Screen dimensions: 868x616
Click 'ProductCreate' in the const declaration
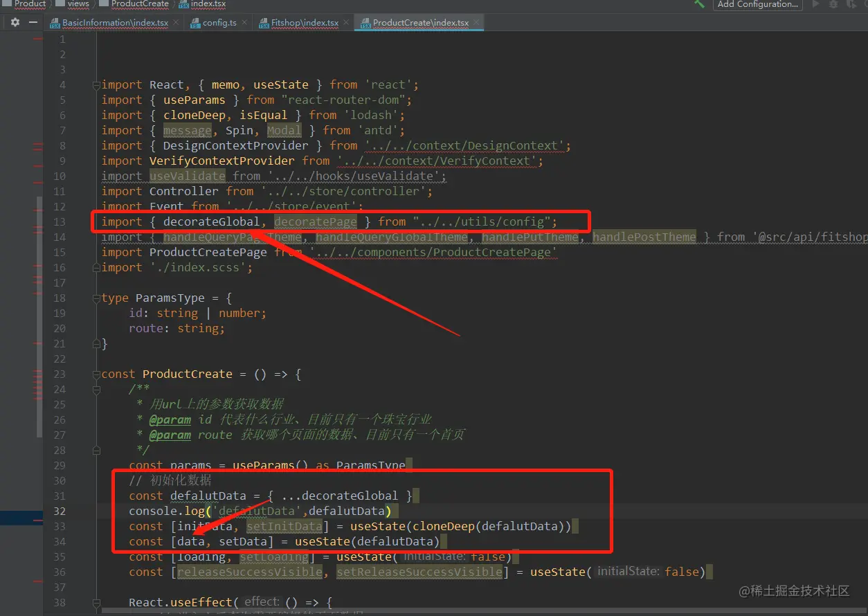tap(188, 374)
